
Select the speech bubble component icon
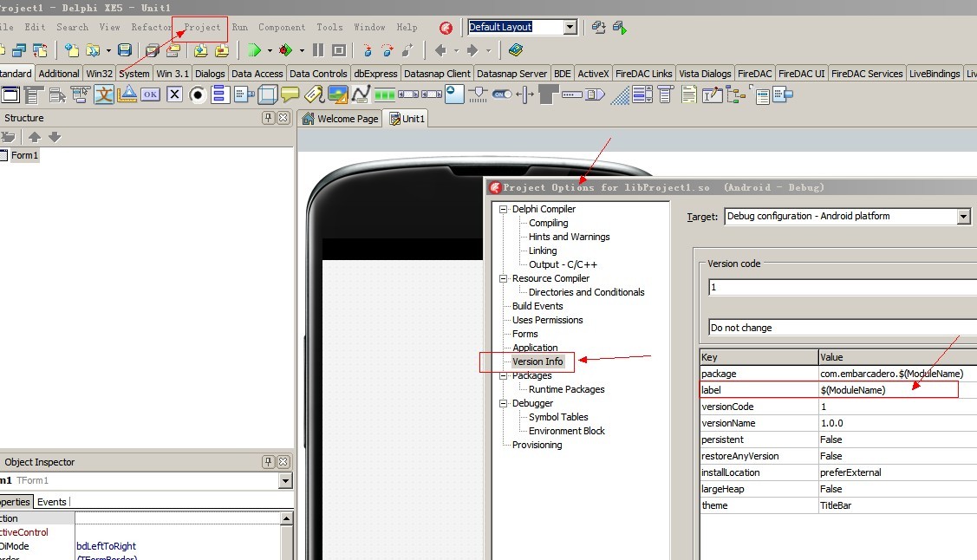click(x=290, y=94)
